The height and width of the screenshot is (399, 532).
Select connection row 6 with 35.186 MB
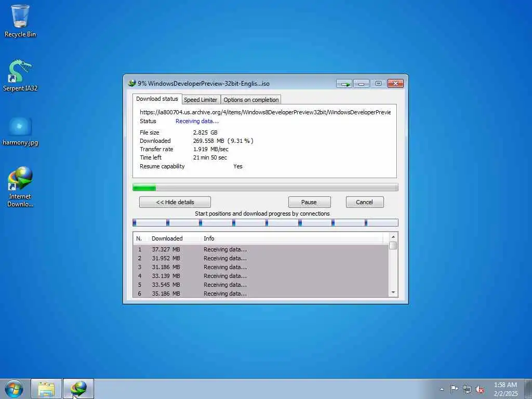click(x=261, y=294)
